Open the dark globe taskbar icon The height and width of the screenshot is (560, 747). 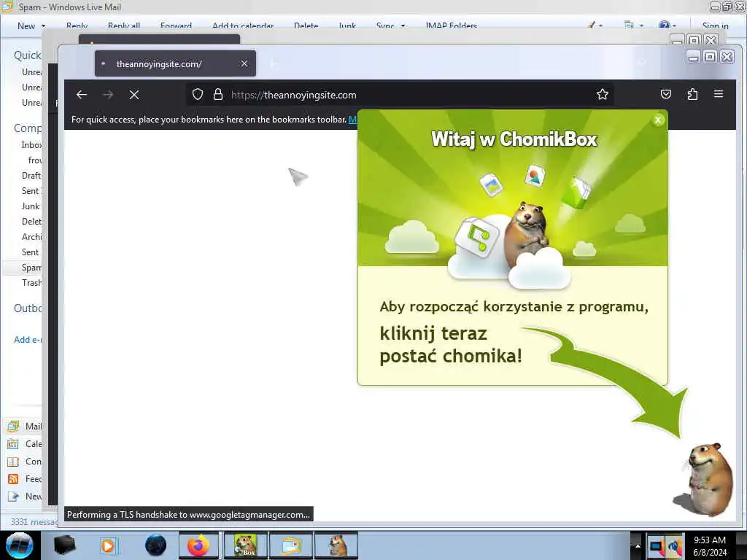156,545
